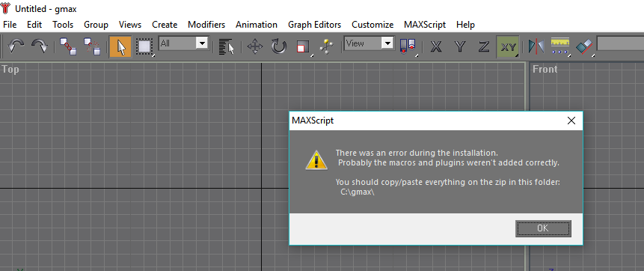This screenshot has width=644, height=271.
Task: Open the Select by Name list
Action: (227, 46)
